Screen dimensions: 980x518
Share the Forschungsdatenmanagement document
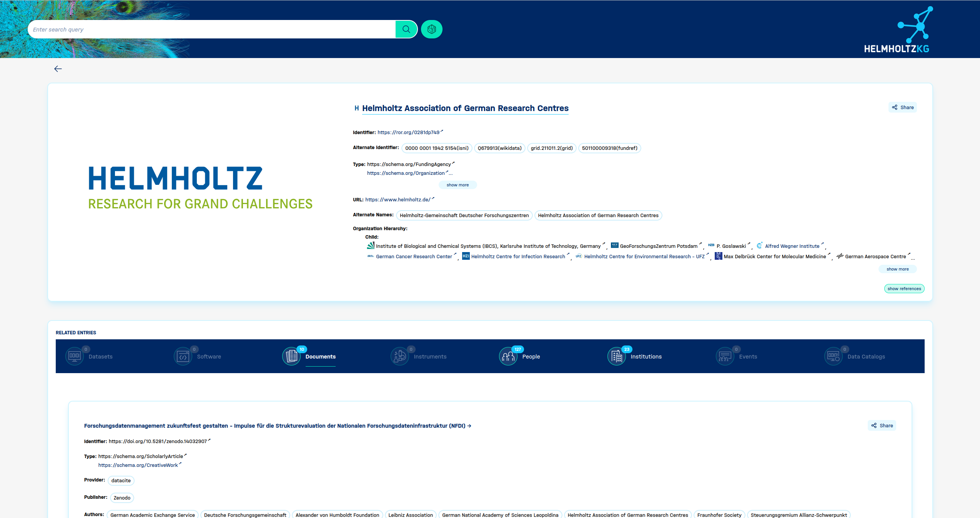coord(882,425)
